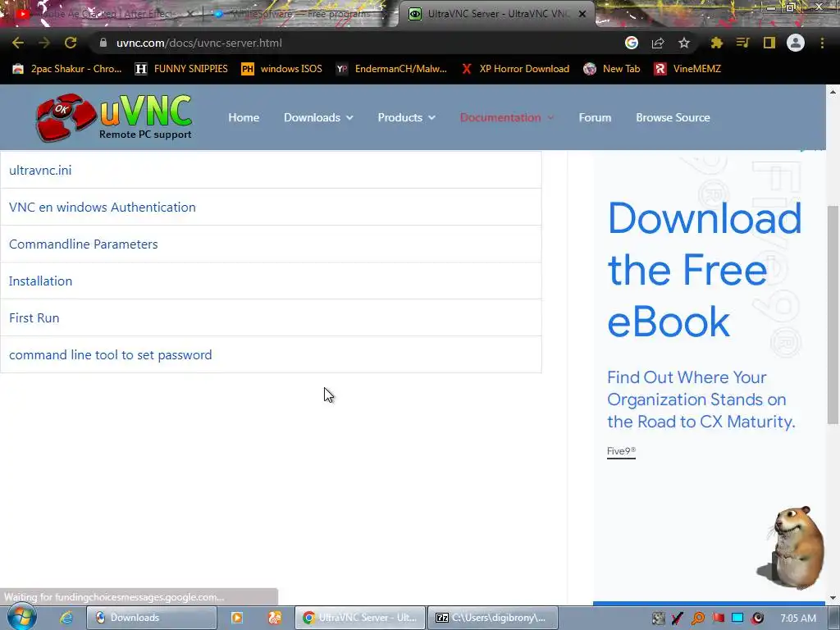The width and height of the screenshot is (840, 630).
Task: Toggle the Chrome side panel icon
Action: pyautogui.click(x=769, y=43)
